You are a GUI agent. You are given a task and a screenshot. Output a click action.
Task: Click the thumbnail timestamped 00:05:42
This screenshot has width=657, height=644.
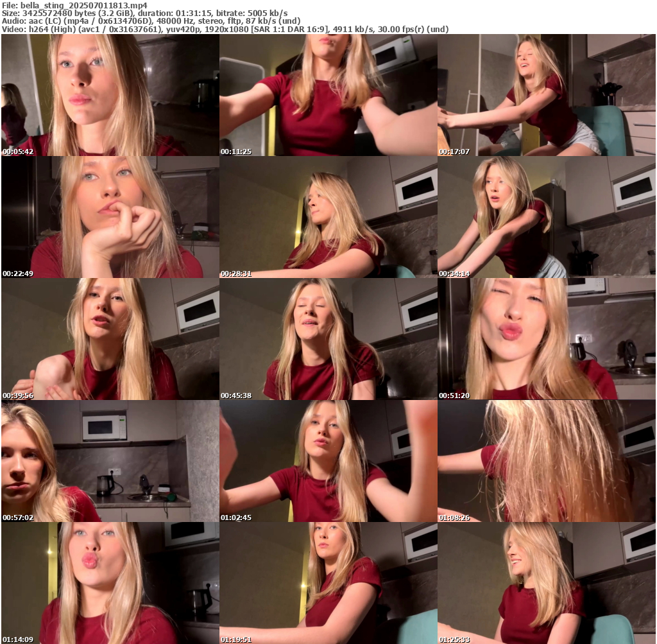point(110,95)
